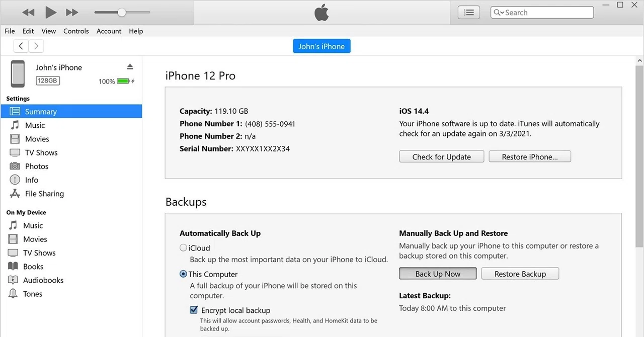Screen dimensions: 644x337
Task: Uncheck the Encrypt local backup checkbox
Action: point(194,310)
